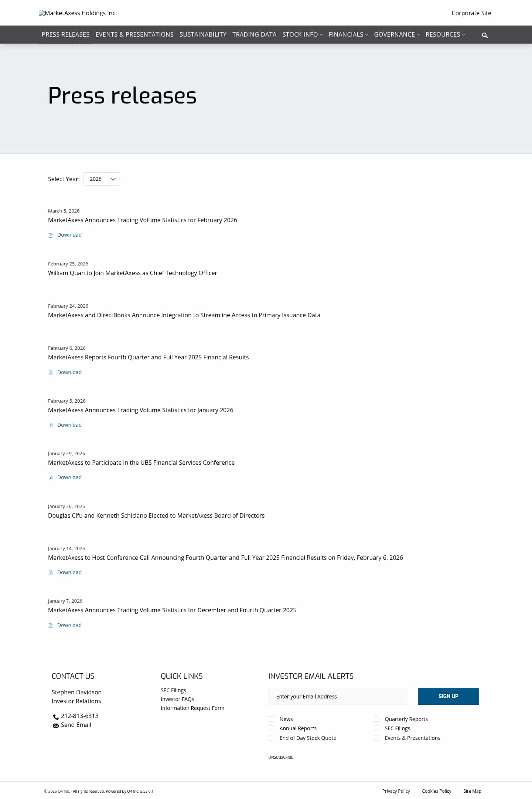Image resolution: width=532 pixels, height=799 pixels.
Task: Open Investor FAQs quick link
Action: click(x=177, y=699)
